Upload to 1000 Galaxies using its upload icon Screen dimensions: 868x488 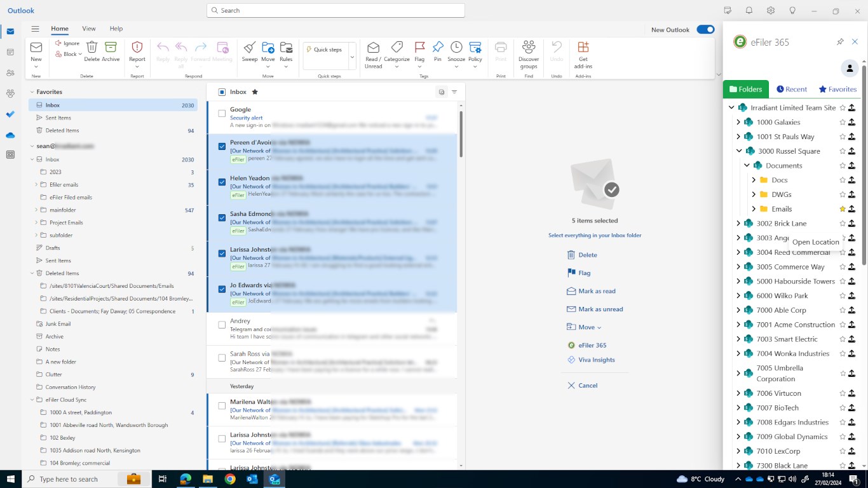pos(852,122)
